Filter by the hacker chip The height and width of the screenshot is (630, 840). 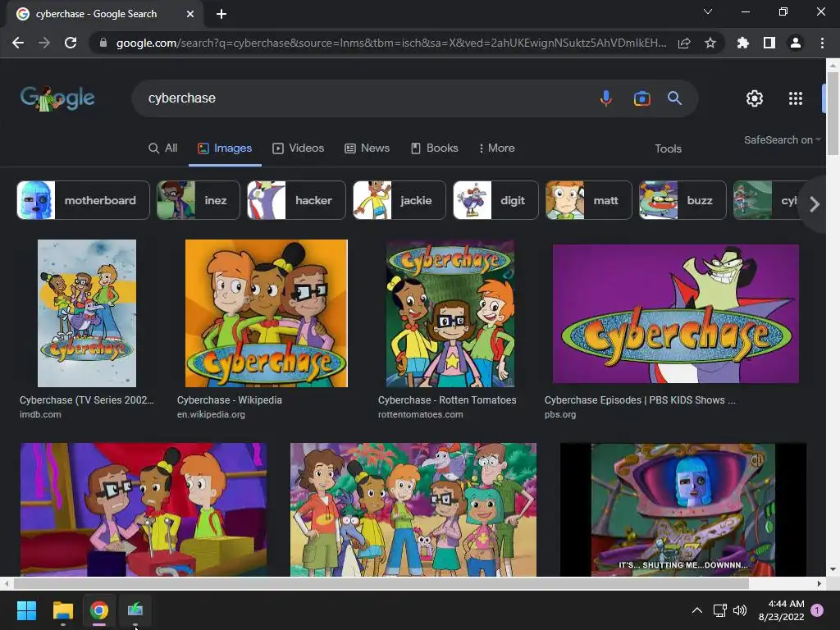[296, 200]
